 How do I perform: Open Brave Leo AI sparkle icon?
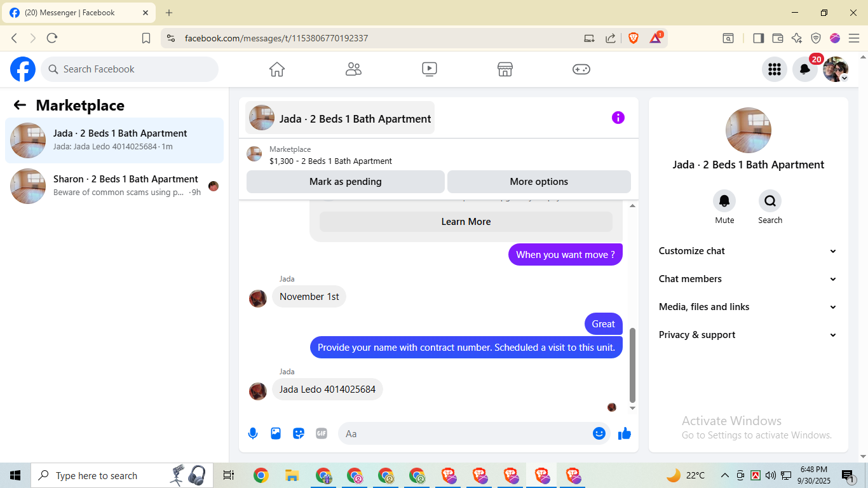pyautogui.click(x=797, y=38)
